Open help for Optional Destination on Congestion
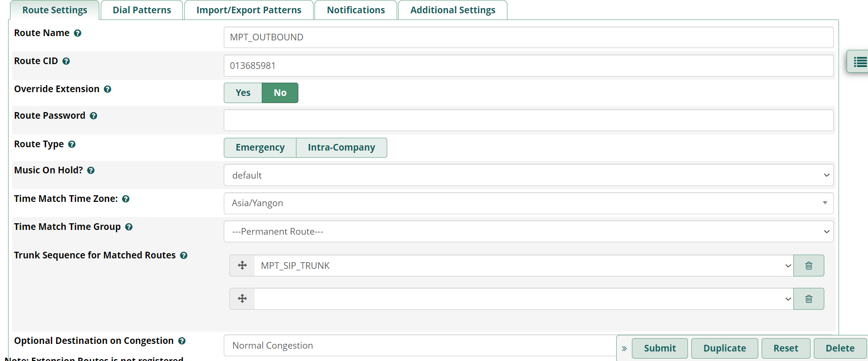868x361 pixels. 182,341
